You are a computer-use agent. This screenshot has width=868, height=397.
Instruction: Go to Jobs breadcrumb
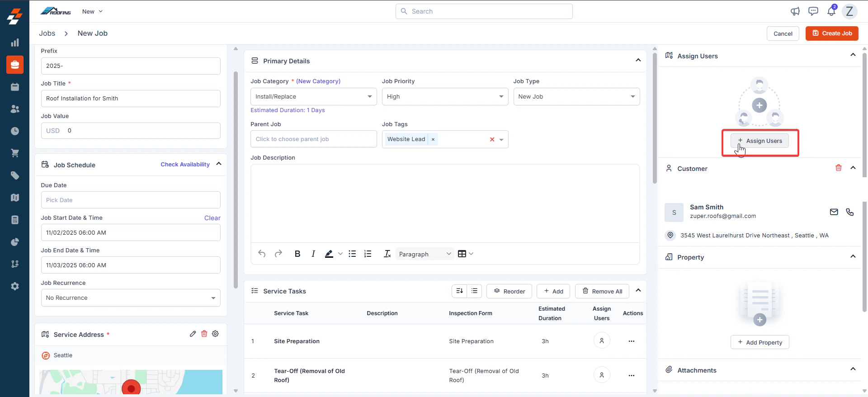(47, 33)
